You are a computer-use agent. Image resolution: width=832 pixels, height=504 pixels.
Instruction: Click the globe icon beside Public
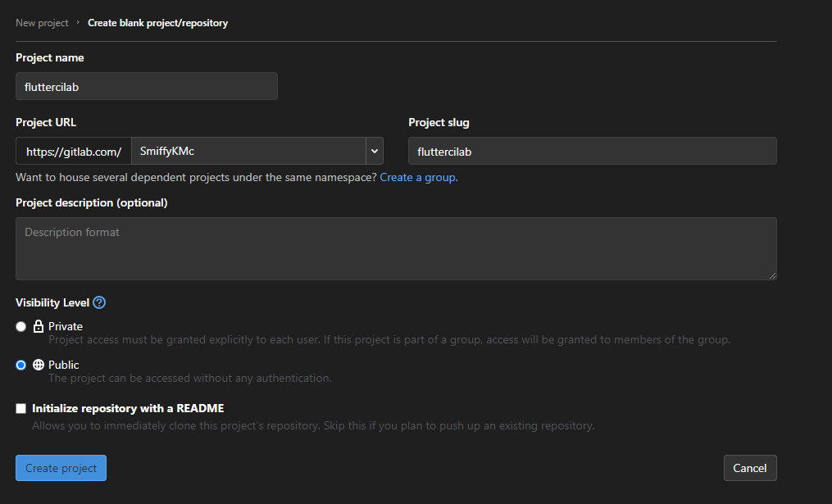(39, 365)
